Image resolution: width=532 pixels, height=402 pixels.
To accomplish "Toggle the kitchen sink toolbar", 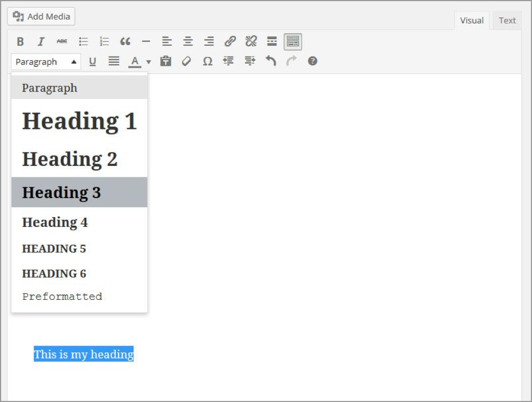I will pos(292,41).
